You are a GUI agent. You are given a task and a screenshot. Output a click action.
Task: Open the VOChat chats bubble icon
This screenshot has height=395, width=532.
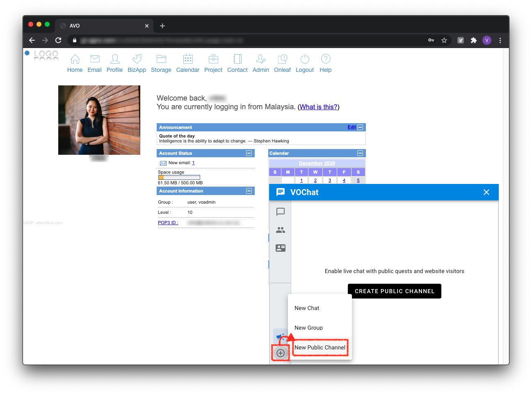(x=281, y=212)
